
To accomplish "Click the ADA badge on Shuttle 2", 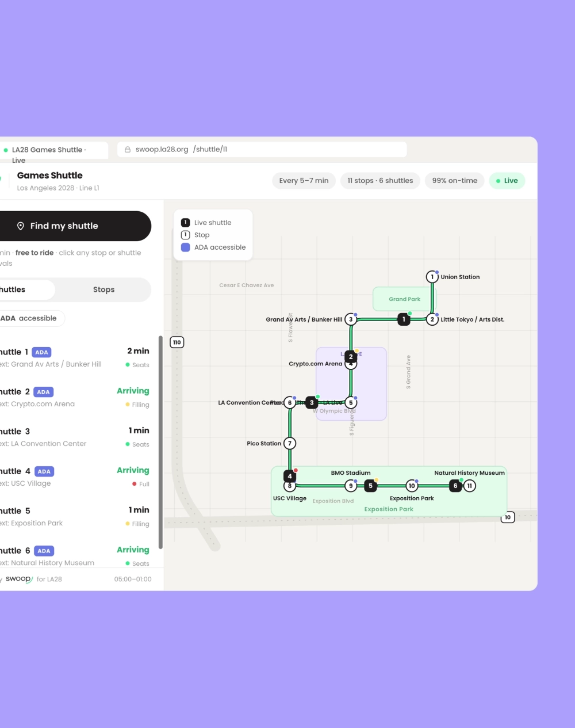I will coord(43,392).
